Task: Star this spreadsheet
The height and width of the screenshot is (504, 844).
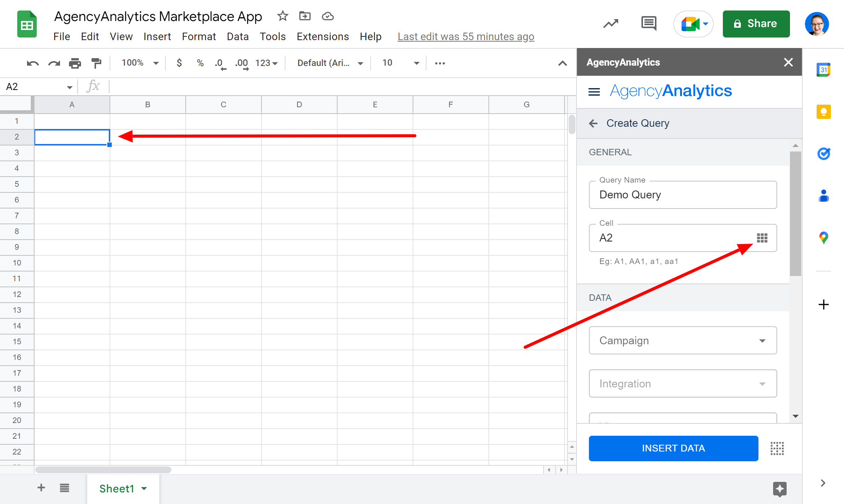Action: point(282,16)
